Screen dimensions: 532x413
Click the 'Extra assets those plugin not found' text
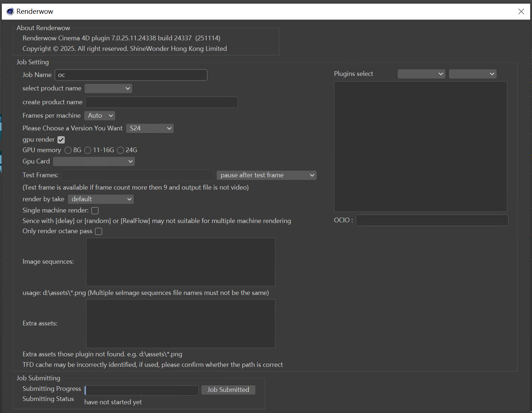coord(103,354)
